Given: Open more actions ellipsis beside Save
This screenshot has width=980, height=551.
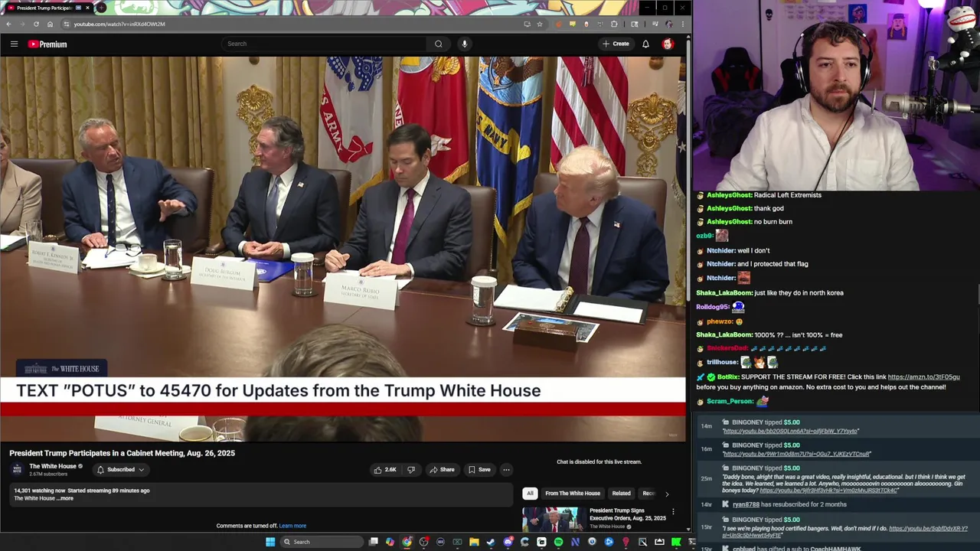Looking at the screenshot, I should [x=506, y=470].
